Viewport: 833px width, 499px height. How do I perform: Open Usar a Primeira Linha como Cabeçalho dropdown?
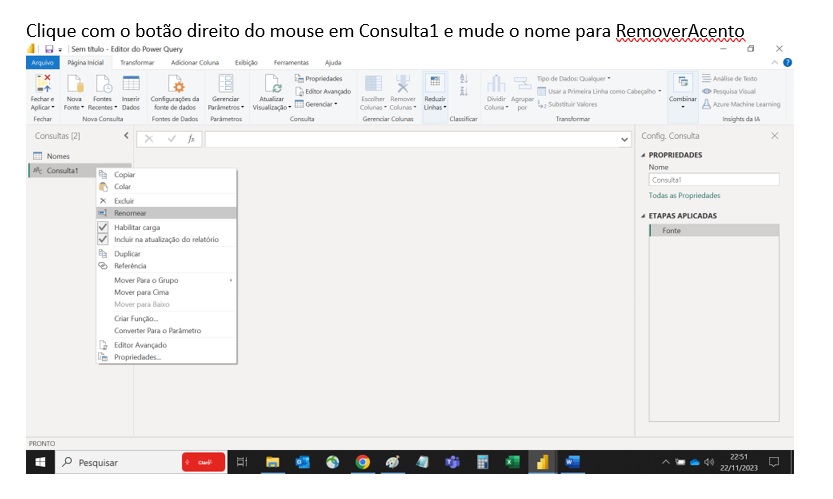pos(599,91)
